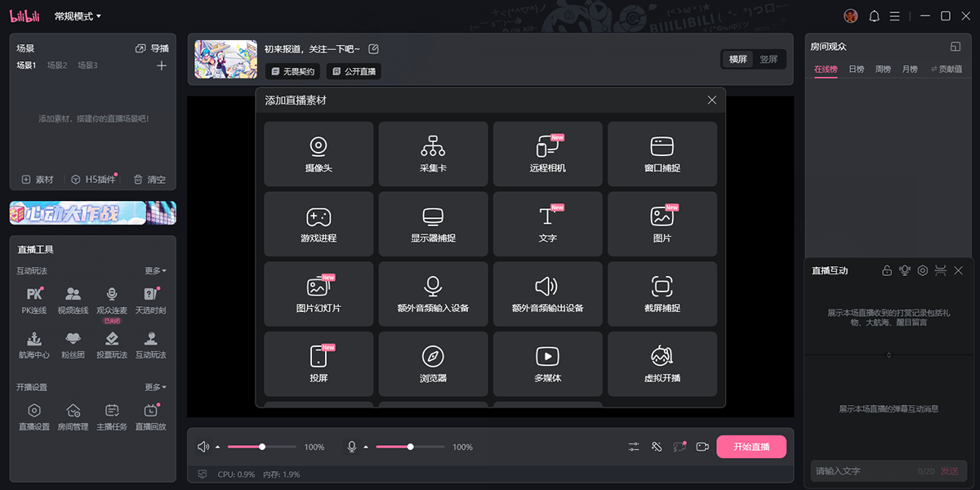980x490 pixels.
Task: Expand 更多 next to 开播设置
Action: [156, 387]
